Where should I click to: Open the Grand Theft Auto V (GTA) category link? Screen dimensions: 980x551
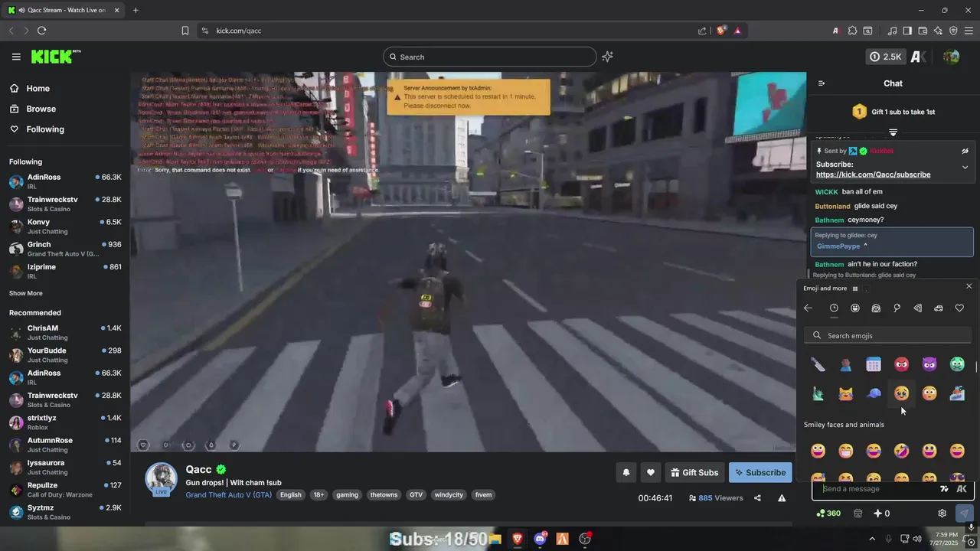(x=228, y=495)
